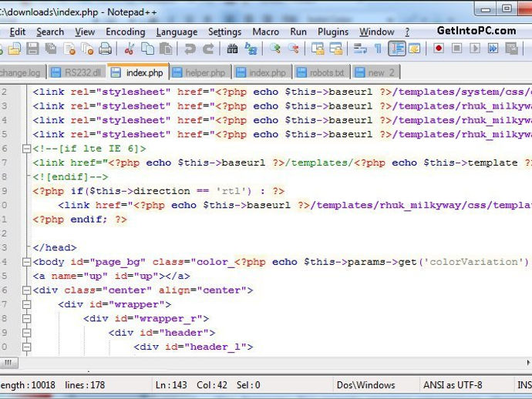Screen dimensions: 532x399
Task: Click the Close document toolbar icon
Action: point(69,49)
